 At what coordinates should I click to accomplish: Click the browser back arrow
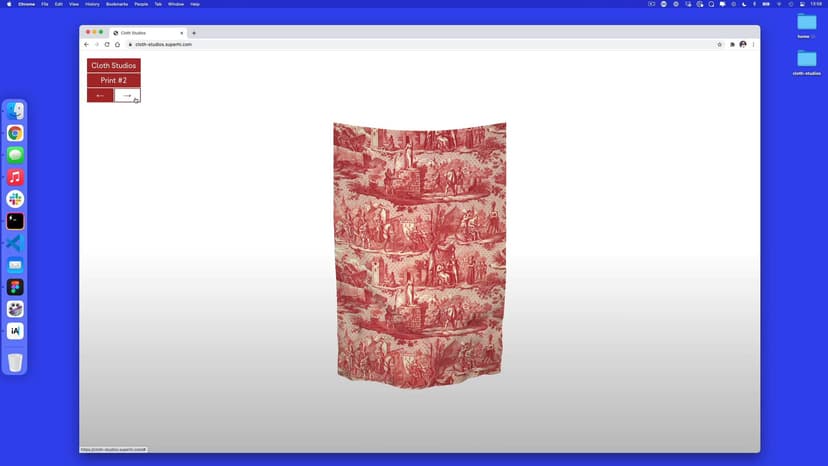click(87, 44)
